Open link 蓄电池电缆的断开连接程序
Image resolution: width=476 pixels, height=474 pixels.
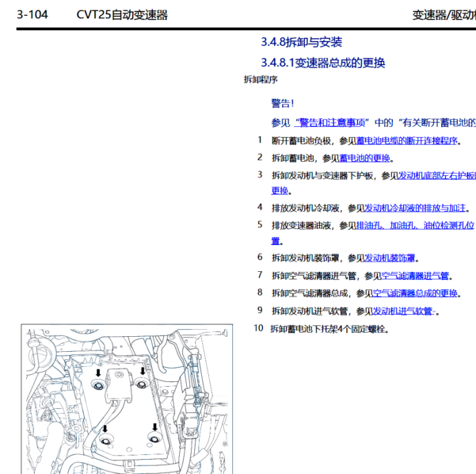click(x=406, y=140)
